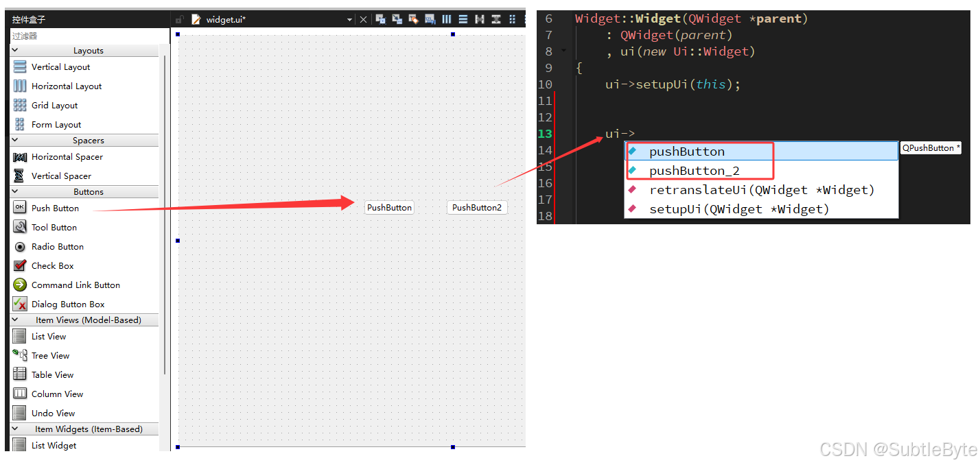Select the Dialog Button Box widget icon
Screen dimensions: 980x467
[20, 304]
